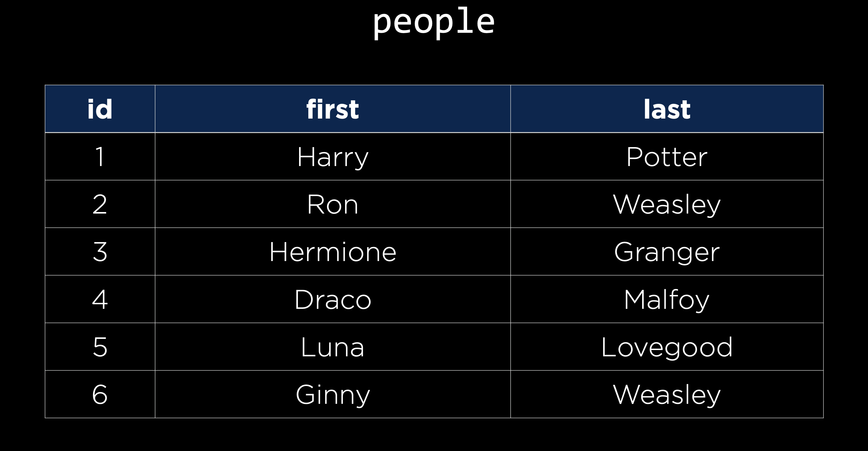This screenshot has height=451, width=868.
Task: Click Weasley in Ginny's row
Action: [667, 394]
